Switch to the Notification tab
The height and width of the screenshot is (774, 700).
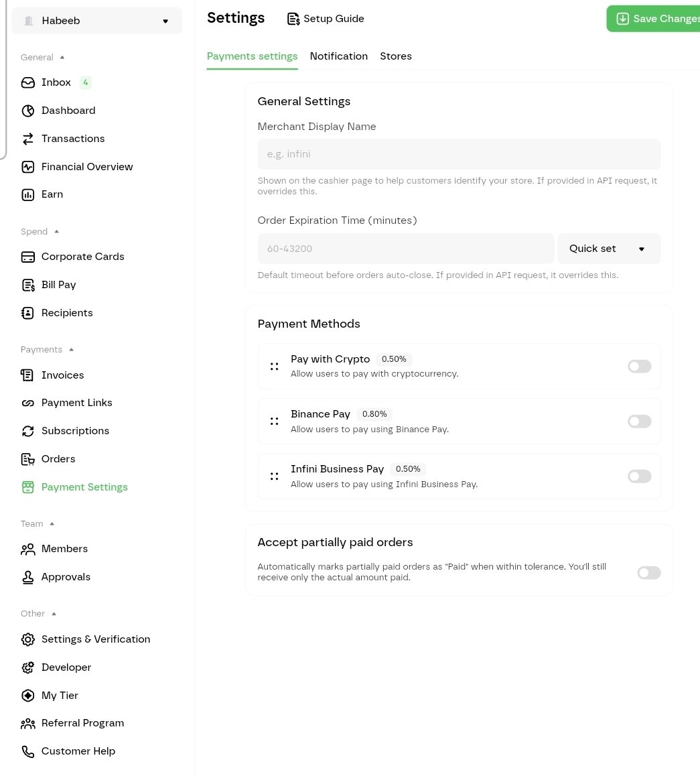[339, 56]
